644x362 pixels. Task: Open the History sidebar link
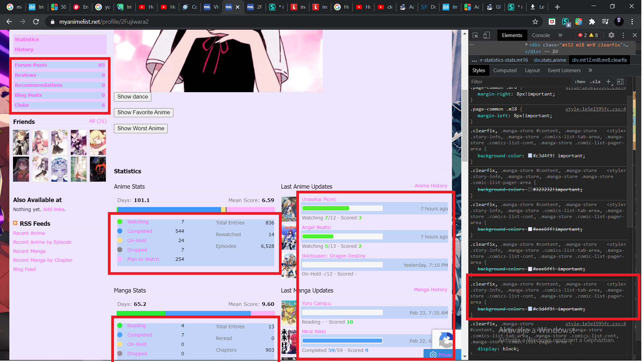coord(24,49)
